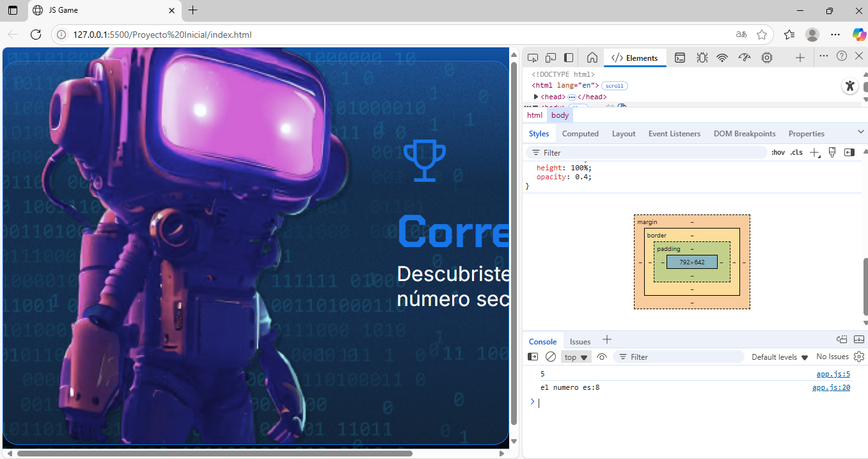
Task: Click the Styles filter input field
Action: coord(646,152)
